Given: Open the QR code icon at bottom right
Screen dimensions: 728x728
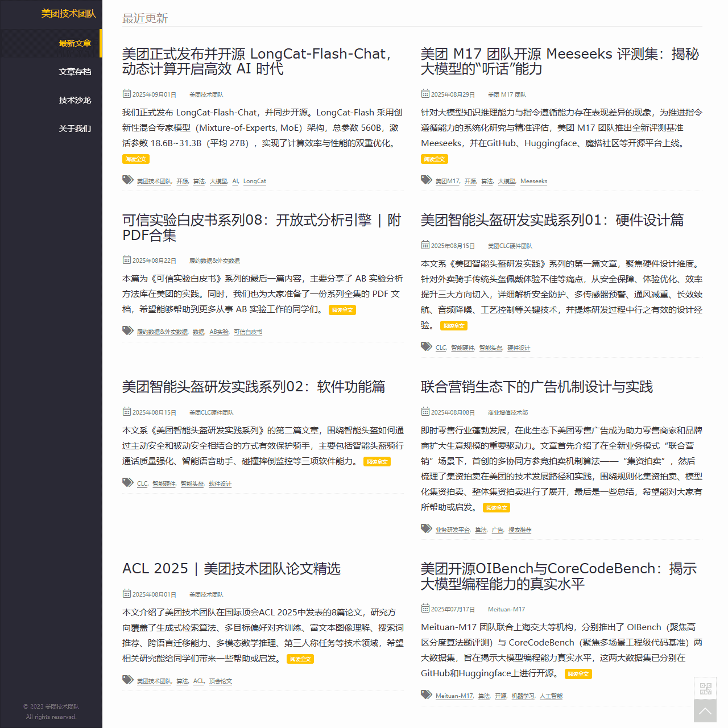Looking at the screenshot, I should pos(705,688).
